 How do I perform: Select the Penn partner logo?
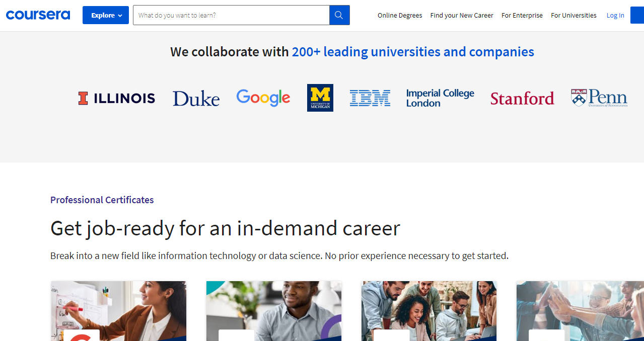pyautogui.click(x=599, y=98)
